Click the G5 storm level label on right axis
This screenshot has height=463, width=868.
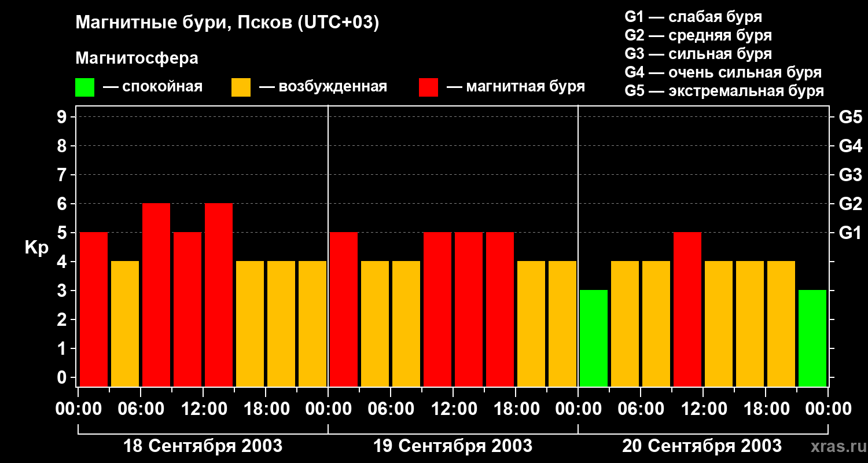(x=850, y=117)
